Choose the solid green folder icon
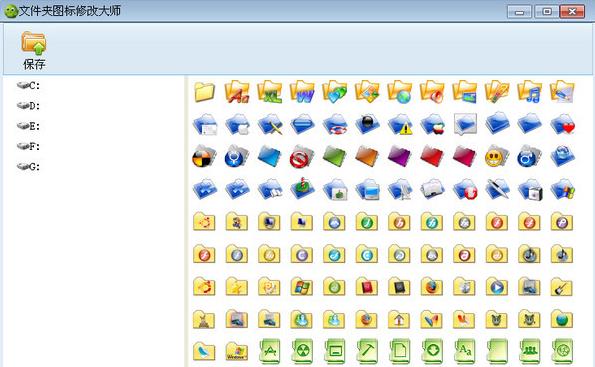This screenshot has height=367, width=595. point(335,156)
